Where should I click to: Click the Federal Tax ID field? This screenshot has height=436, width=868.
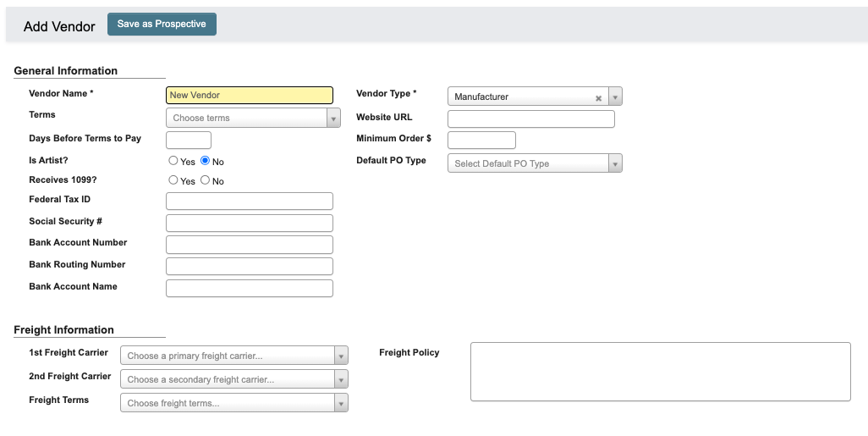click(250, 201)
